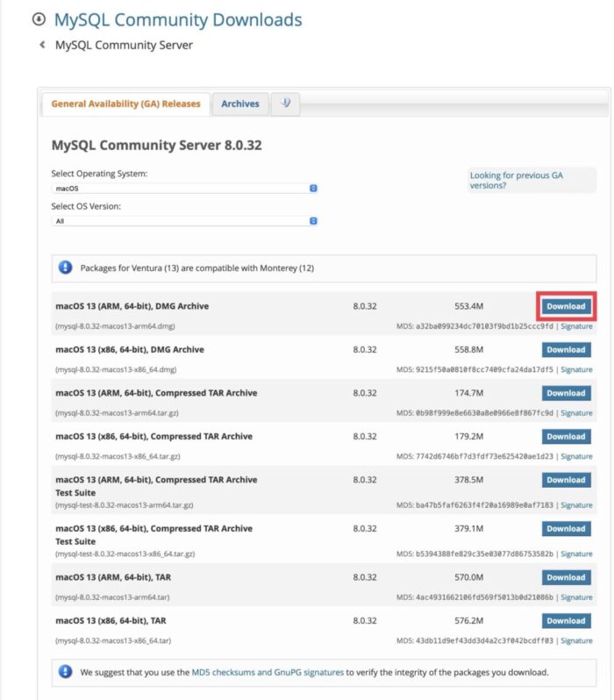Download x86 Compressed TAR Test Suite 379.1M

coord(567,529)
